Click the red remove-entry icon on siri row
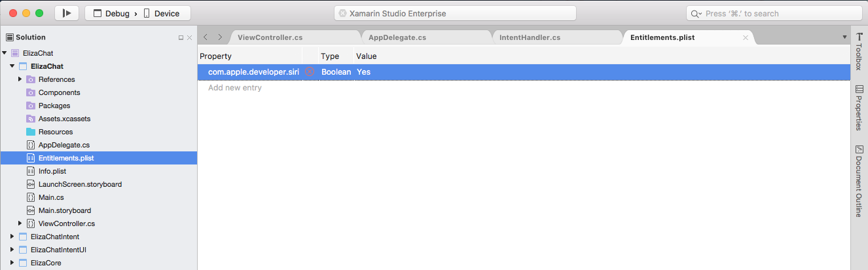The width and height of the screenshot is (868, 270). click(309, 71)
